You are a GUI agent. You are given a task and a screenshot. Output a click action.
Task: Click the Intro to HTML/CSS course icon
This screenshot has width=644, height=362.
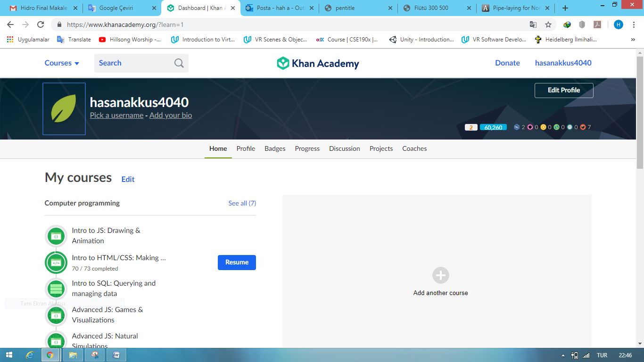56,263
